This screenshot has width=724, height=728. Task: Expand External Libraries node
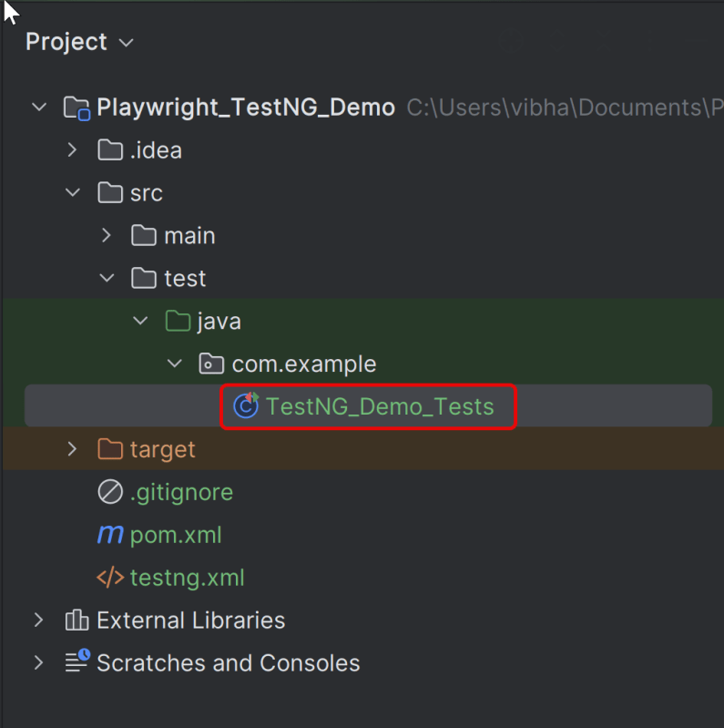pyautogui.click(x=38, y=620)
